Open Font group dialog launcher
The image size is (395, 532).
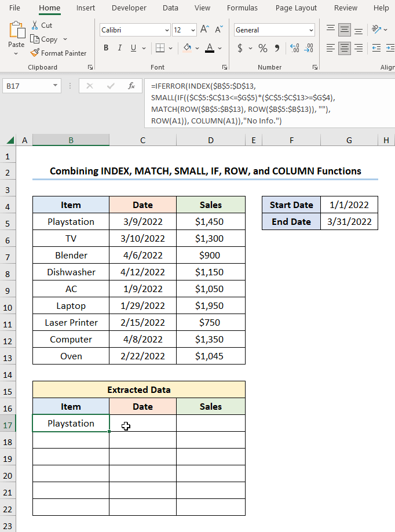pyautogui.click(x=225, y=67)
